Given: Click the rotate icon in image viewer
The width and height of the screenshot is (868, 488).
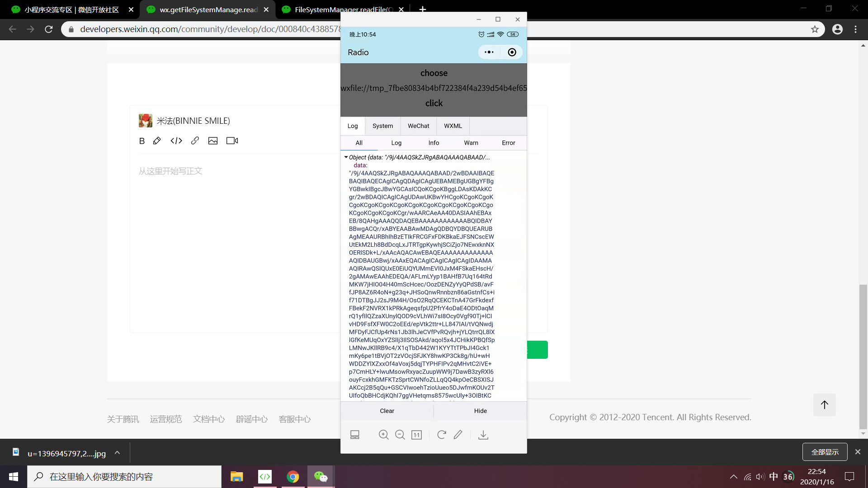Looking at the screenshot, I should coord(442,435).
